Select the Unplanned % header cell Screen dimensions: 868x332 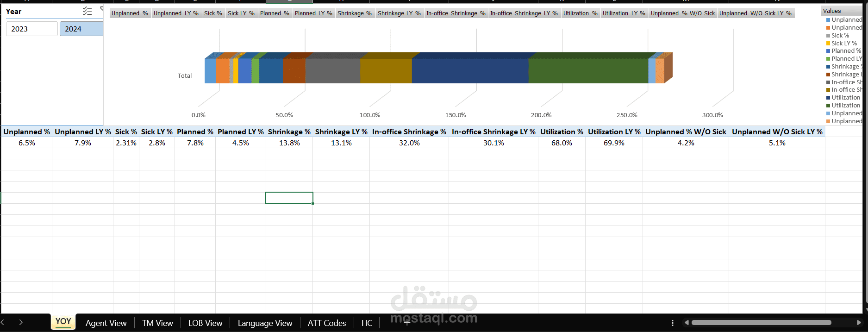pyautogui.click(x=27, y=132)
